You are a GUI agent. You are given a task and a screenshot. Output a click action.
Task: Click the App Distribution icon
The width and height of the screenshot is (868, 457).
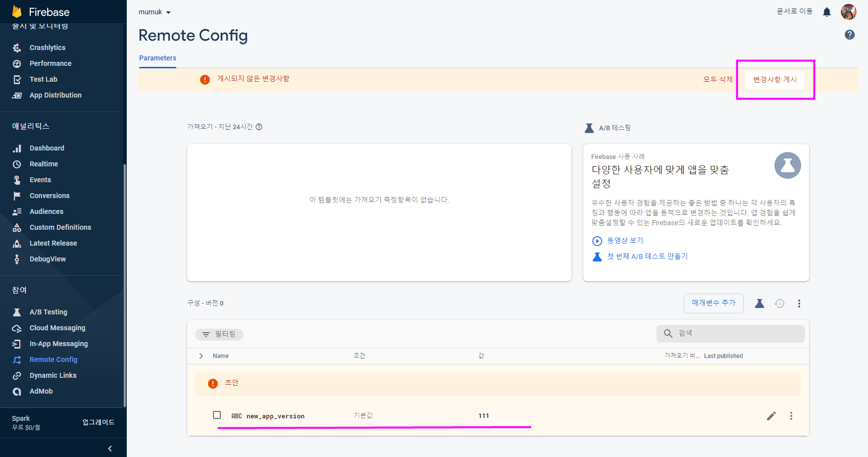(x=17, y=95)
